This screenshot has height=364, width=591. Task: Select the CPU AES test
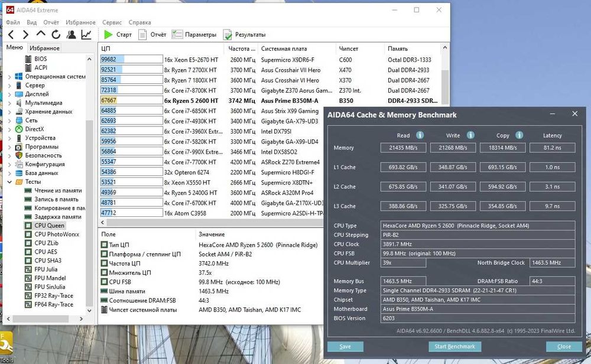46,252
